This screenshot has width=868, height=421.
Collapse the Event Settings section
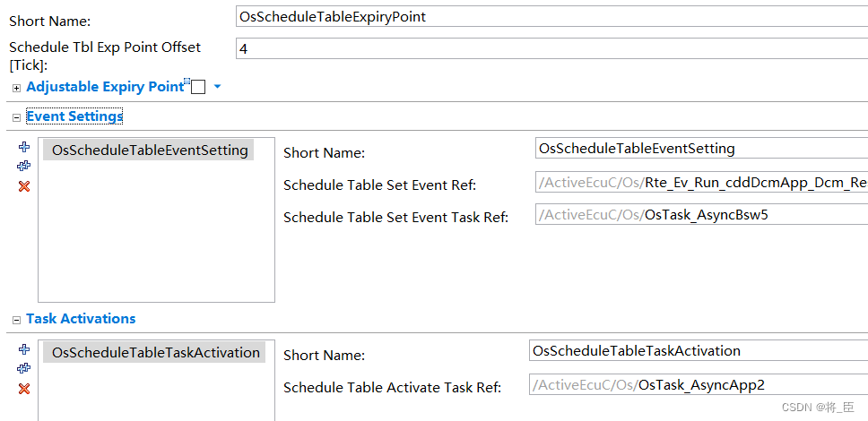(x=17, y=118)
